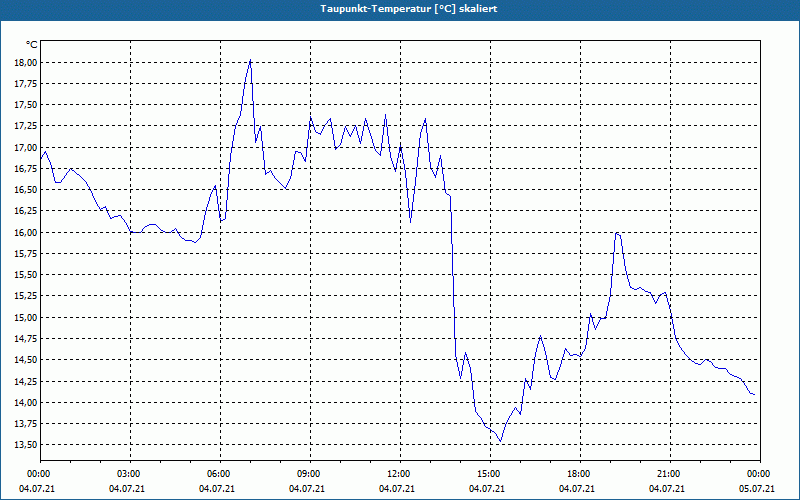
Task: Click the 16,50 y-axis value
Action: (25, 190)
